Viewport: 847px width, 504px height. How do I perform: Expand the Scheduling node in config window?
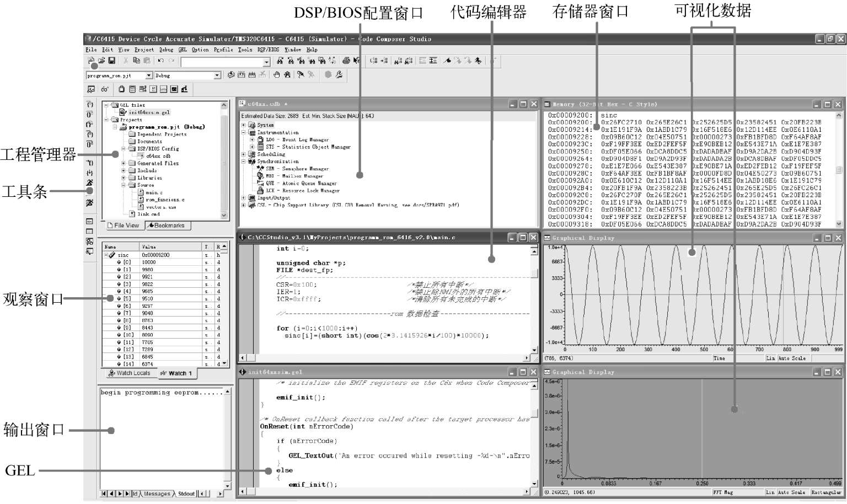point(243,154)
